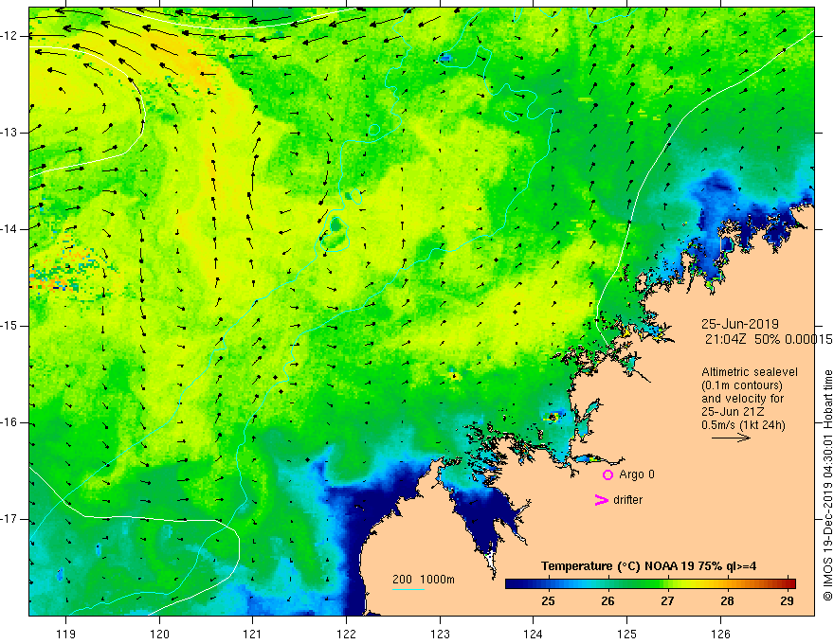Click the colorbar tick label '26'
834x644 pixels.
click(607, 601)
